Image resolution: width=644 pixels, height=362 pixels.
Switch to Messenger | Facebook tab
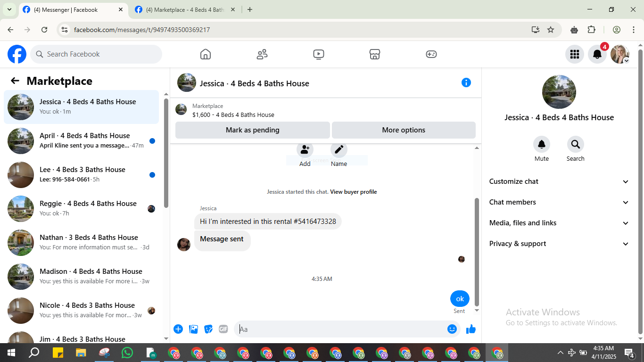pos(73,9)
